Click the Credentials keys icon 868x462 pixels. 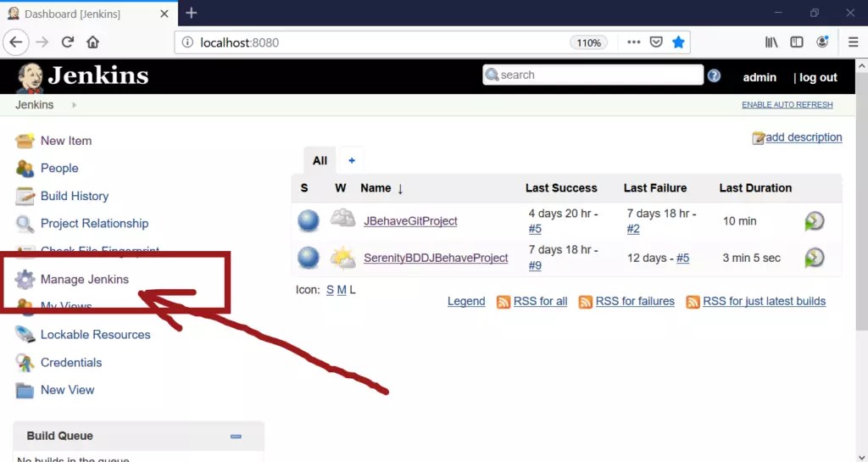coord(25,363)
